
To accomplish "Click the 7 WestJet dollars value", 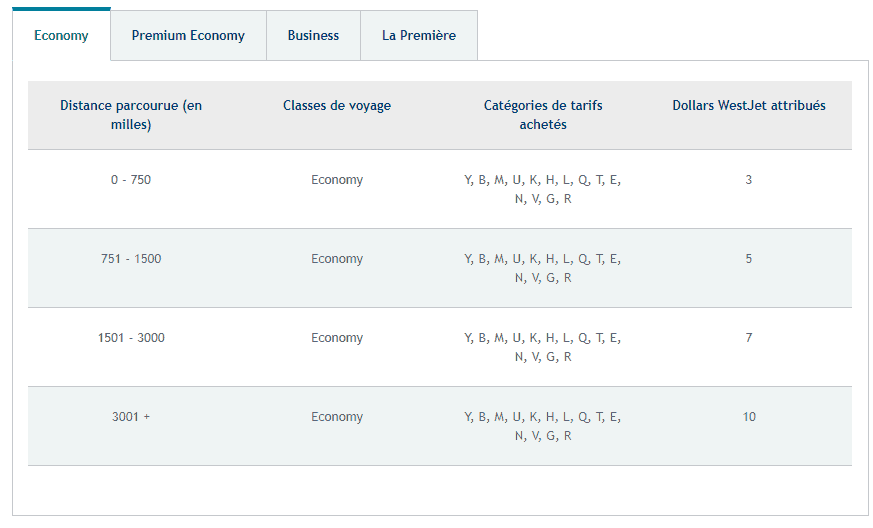I will 749,338.
